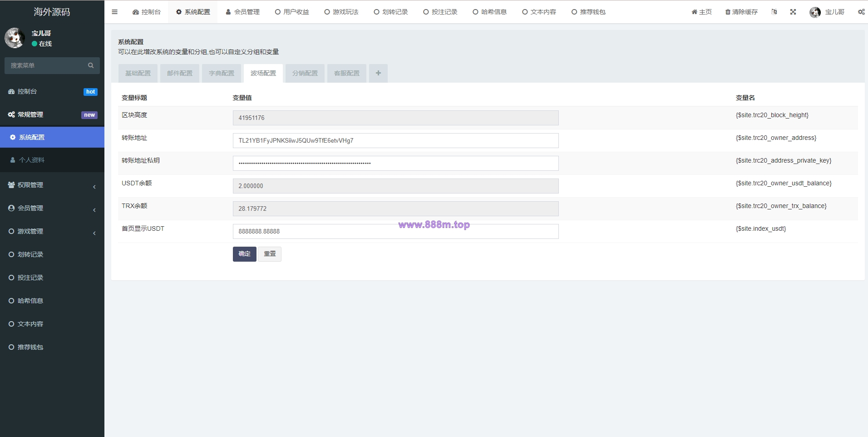Switch to 邮件配置 config tab
This screenshot has width=868, height=437.
(180, 73)
